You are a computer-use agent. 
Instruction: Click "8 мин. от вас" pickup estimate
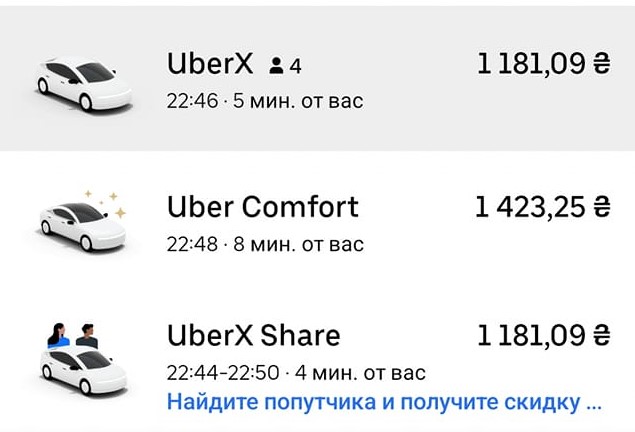pyautogui.click(x=299, y=244)
